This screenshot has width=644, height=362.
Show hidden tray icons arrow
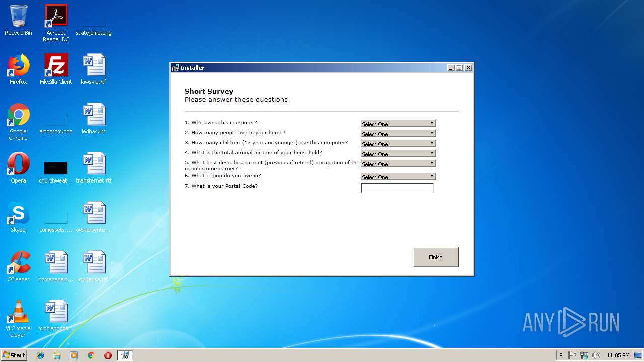click(561, 355)
